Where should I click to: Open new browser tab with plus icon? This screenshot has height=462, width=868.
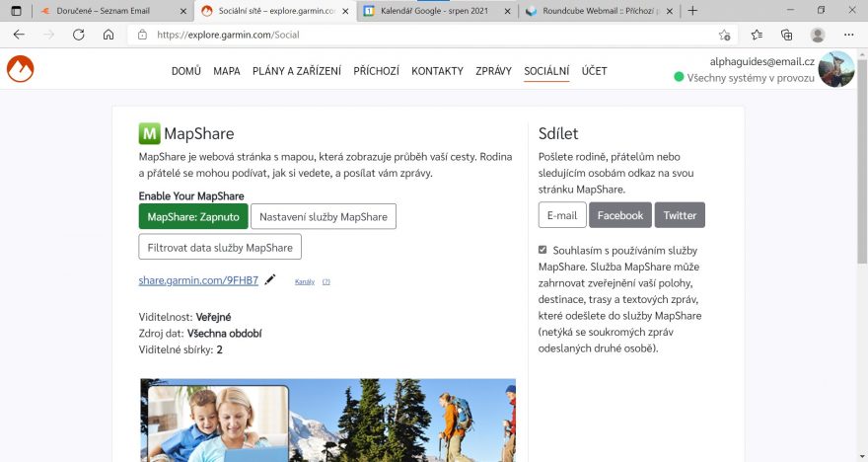tap(692, 11)
